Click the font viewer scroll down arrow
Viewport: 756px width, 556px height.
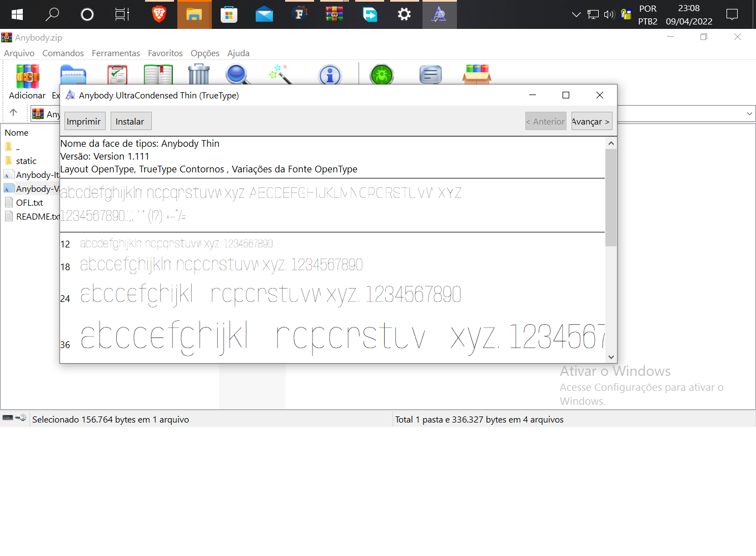[x=611, y=357]
